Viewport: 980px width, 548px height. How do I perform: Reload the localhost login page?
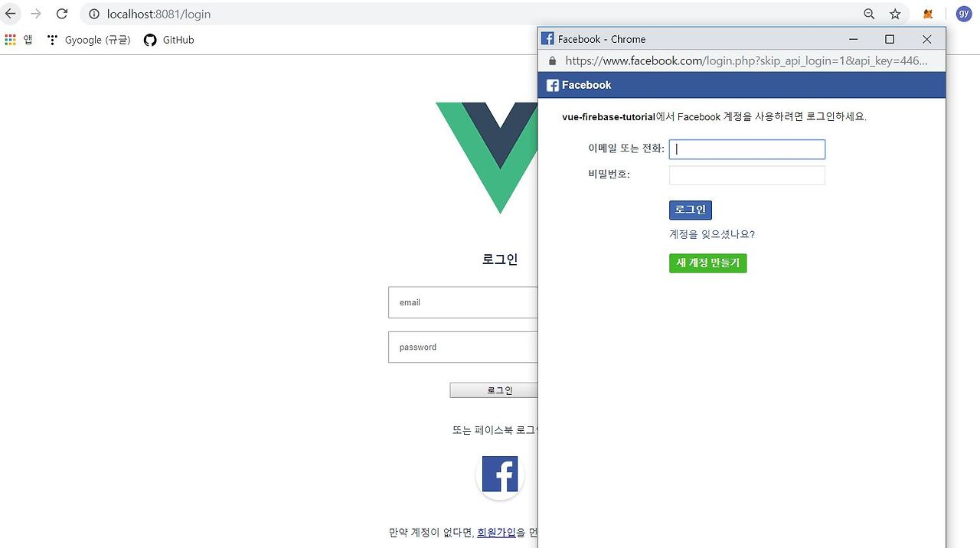pyautogui.click(x=62, y=14)
